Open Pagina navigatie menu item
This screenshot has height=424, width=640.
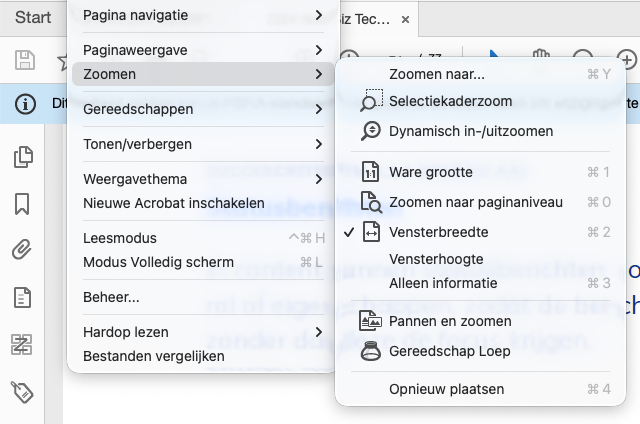203,15
